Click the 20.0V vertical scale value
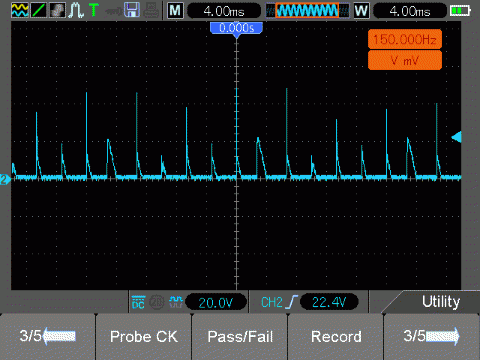This screenshot has width=480, height=360. 216,303
